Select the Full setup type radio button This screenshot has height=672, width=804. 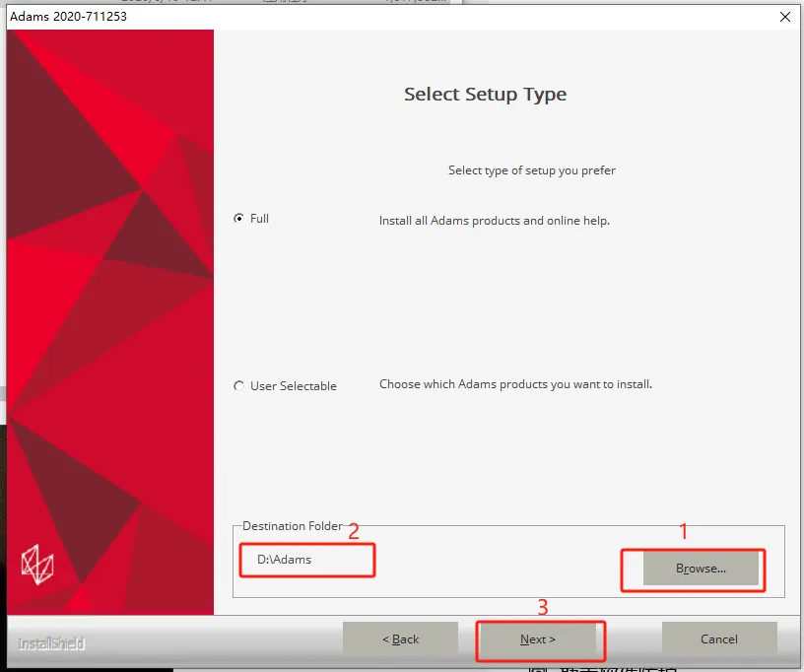coord(239,219)
